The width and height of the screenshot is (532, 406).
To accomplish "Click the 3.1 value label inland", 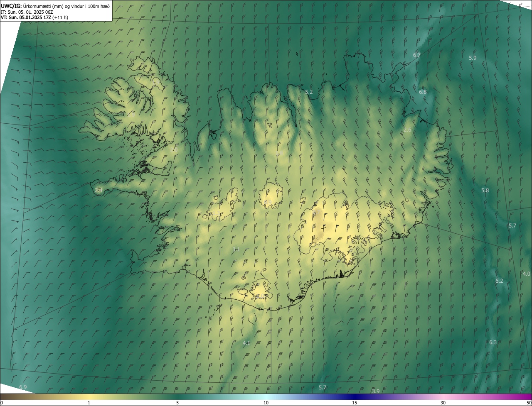I will coord(236,249).
